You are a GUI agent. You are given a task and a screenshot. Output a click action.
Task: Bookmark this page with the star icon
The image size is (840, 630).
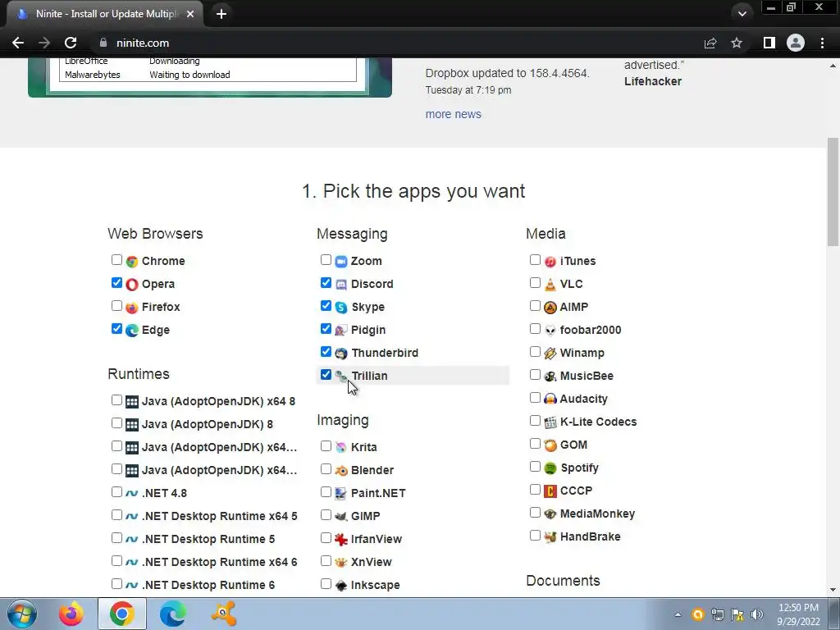(x=737, y=43)
